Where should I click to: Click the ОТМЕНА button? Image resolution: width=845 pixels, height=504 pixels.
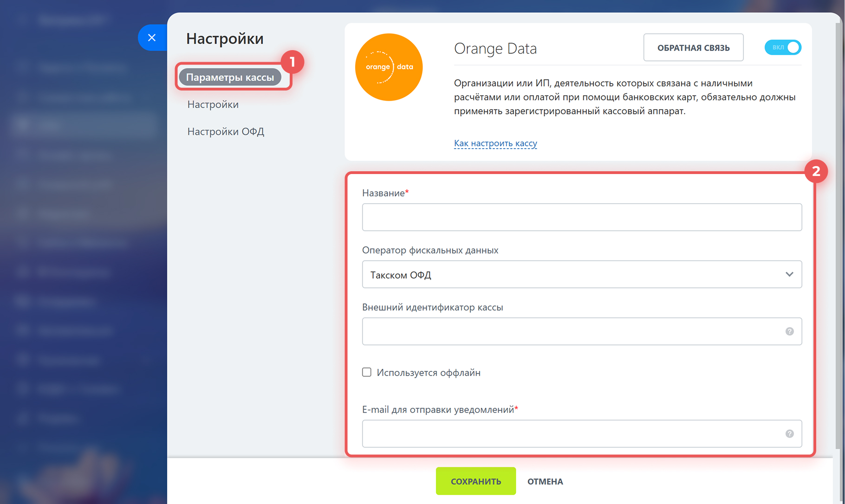(545, 481)
